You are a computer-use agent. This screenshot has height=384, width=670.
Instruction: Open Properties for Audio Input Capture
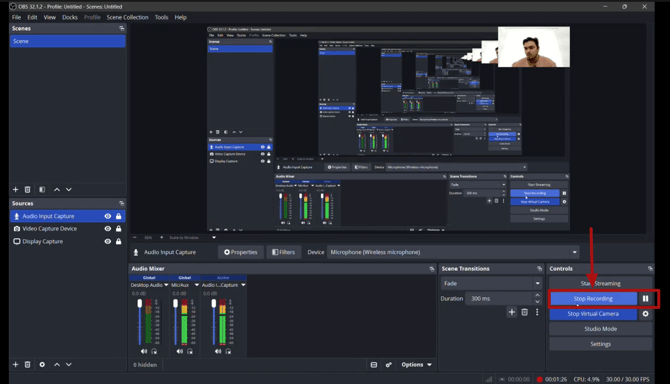pos(241,252)
